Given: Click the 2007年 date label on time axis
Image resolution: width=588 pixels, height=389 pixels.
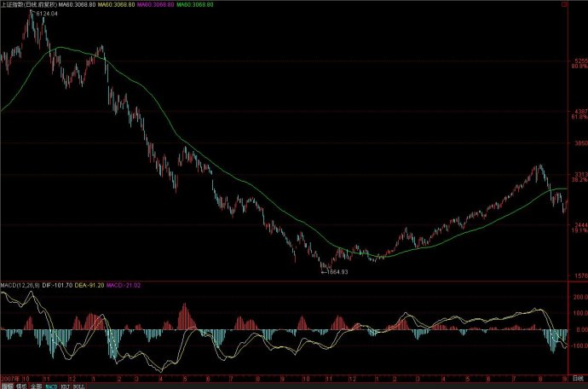Looking at the screenshot, I should [x=10, y=376].
